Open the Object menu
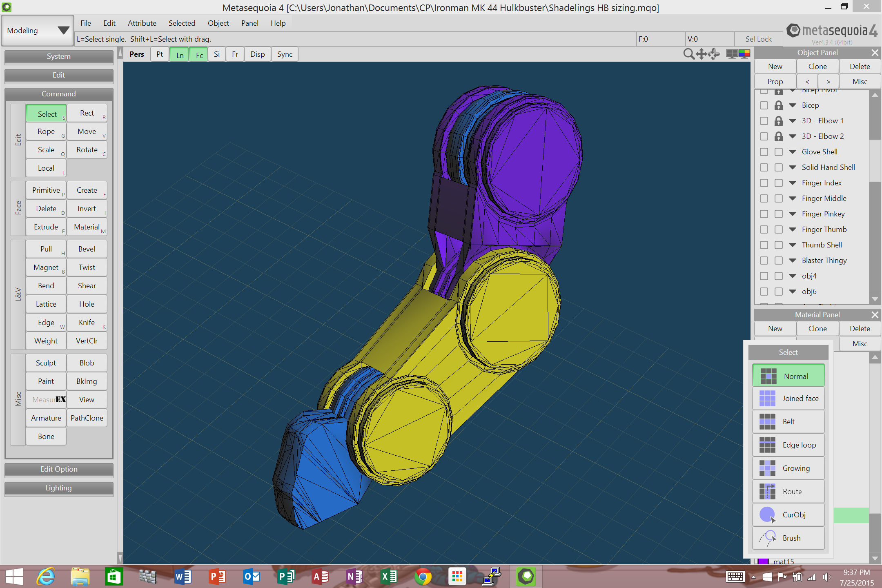The width and height of the screenshot is (882, 588). coord(218,23)
